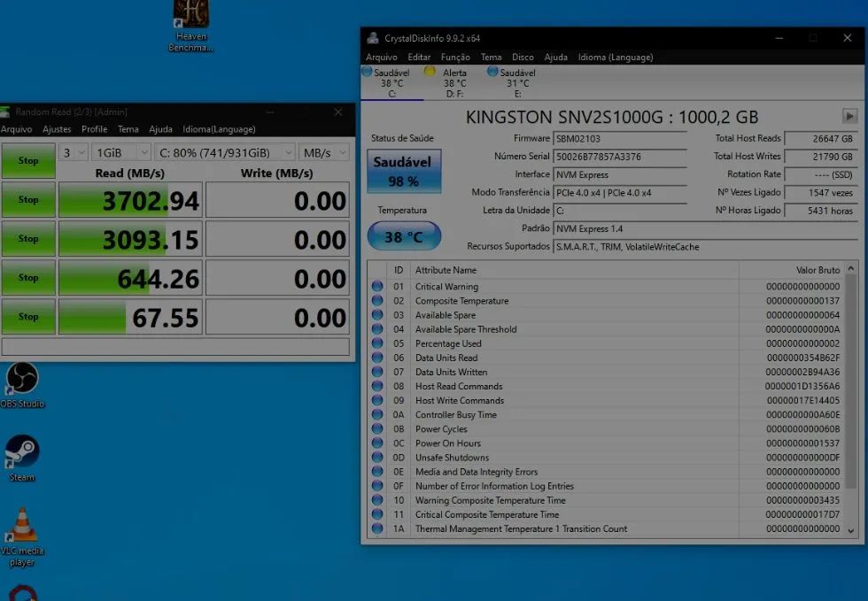Click Power Cycles status orb
Image resolution: width=868 pixels, height=601 pixels.
point(377,429)
